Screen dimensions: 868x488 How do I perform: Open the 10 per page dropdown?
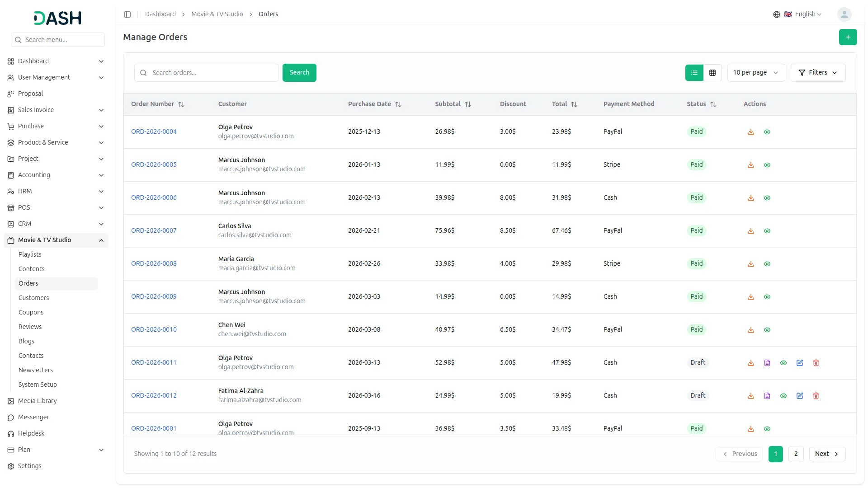(x=755, y=73)
